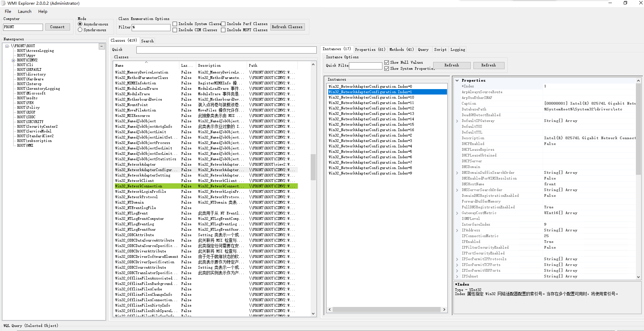Expand the IPAddress array property
The height and width of the screenshot is (331, 644).
(x=457, y=230)
